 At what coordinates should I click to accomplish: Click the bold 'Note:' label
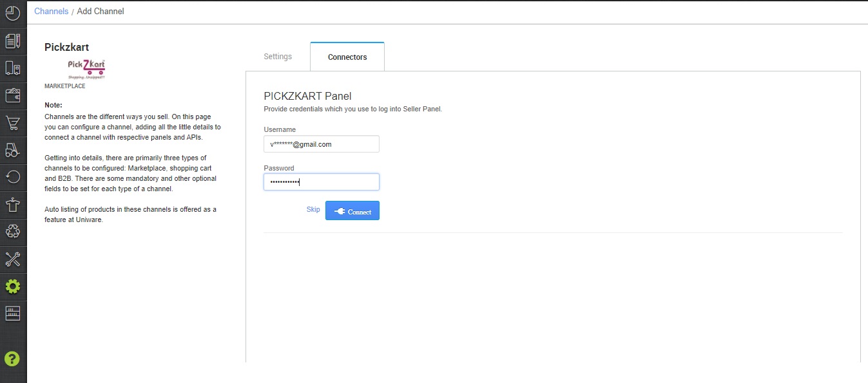point(53,105)
